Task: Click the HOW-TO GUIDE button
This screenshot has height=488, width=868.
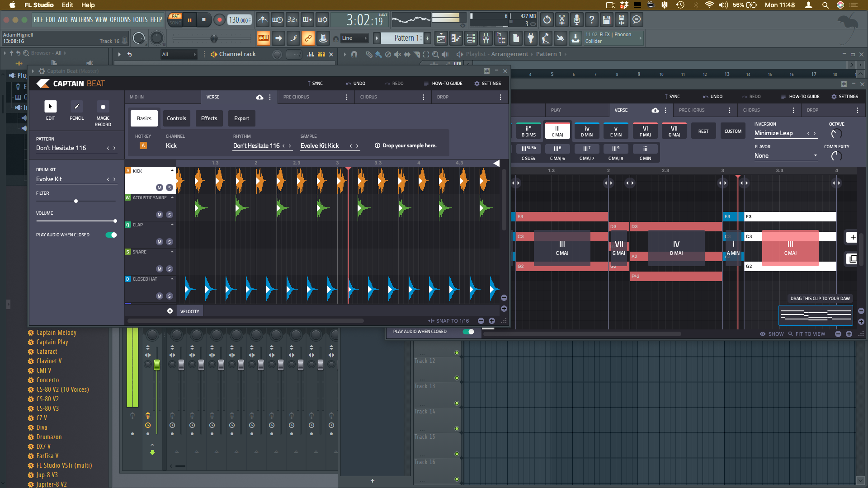Action: click(x=447, y=83)
